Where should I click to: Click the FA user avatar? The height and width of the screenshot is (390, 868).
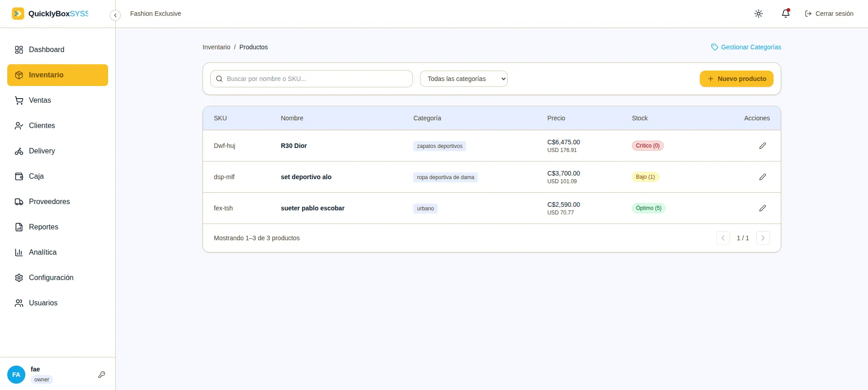pos(16,375)
